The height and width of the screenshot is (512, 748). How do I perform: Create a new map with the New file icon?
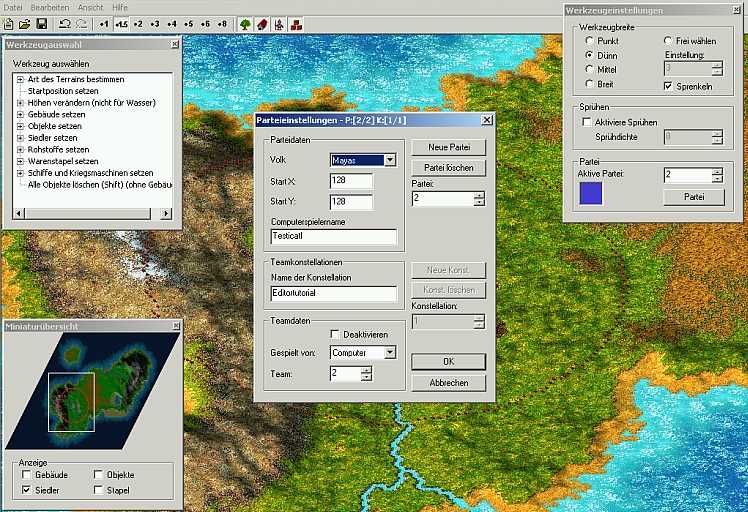[8, 24]
